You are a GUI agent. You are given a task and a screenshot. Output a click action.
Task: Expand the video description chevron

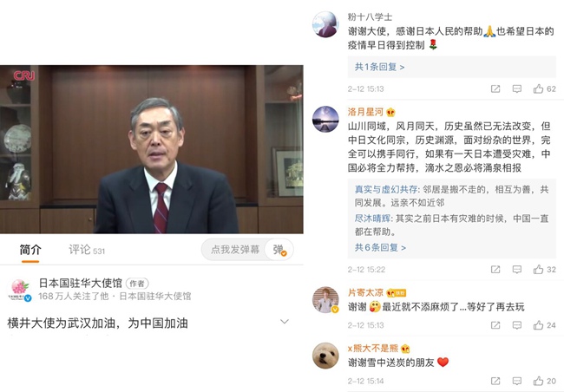pyautogui.click(x=285, y=322)
